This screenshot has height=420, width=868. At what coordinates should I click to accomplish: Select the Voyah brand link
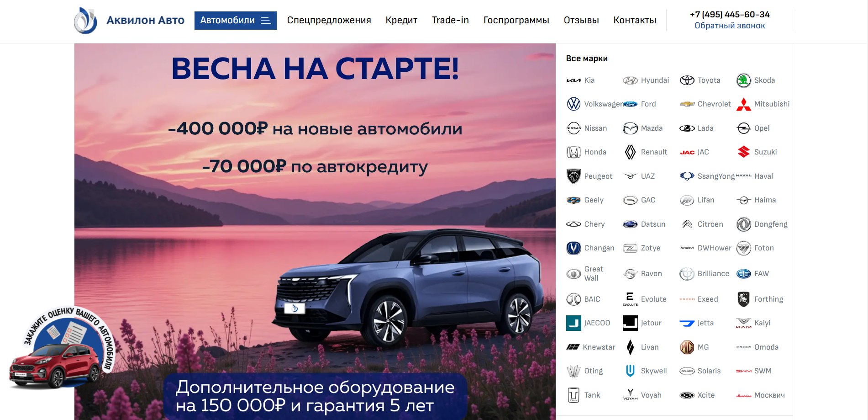click(642, 395)
